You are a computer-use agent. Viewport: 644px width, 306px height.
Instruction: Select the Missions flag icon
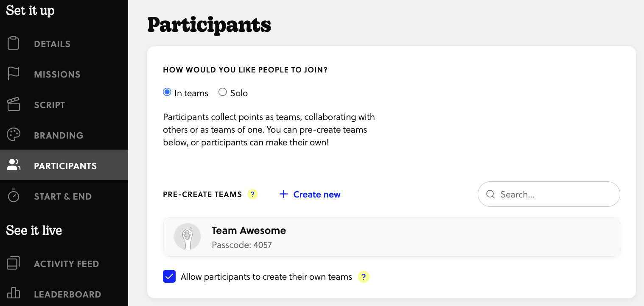[x=13, y=73]
